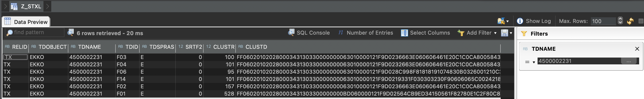Toggle the checkbox next to refresh icon

(641, 21)
